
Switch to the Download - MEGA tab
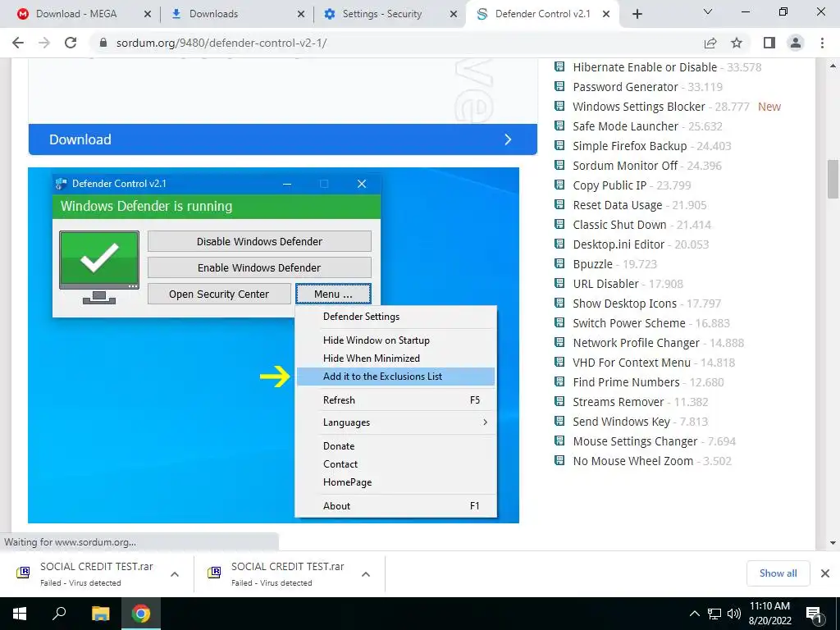[76, 14]
